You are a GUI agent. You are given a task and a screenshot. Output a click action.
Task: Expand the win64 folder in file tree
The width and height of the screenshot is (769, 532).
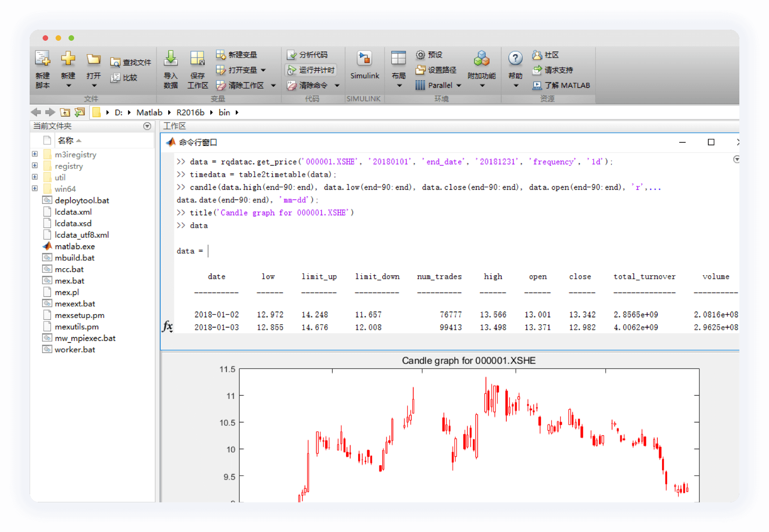pos(35,189)
